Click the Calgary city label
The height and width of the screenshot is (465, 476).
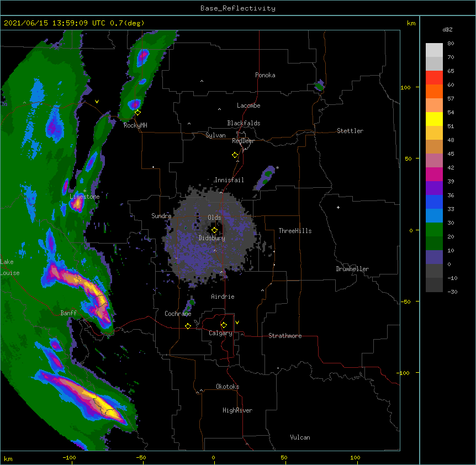(x=220, y=333)
